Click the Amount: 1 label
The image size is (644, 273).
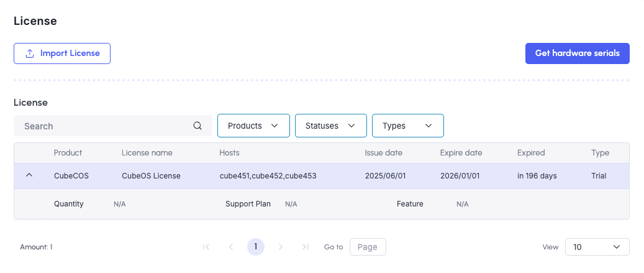36,247
